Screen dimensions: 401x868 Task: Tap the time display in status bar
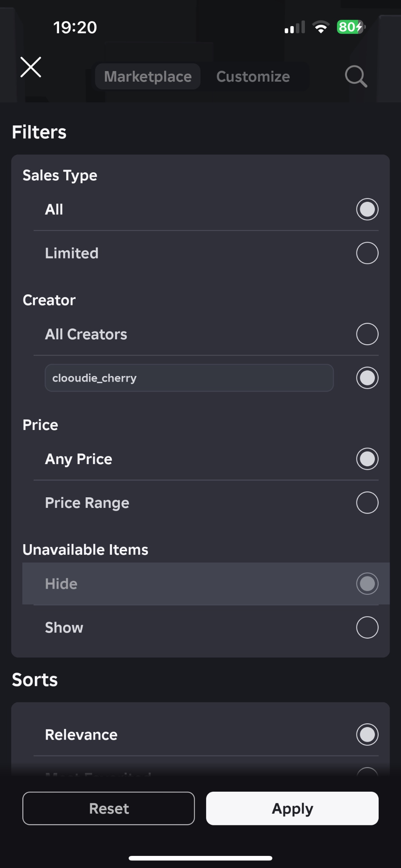[x=75, y=27]
